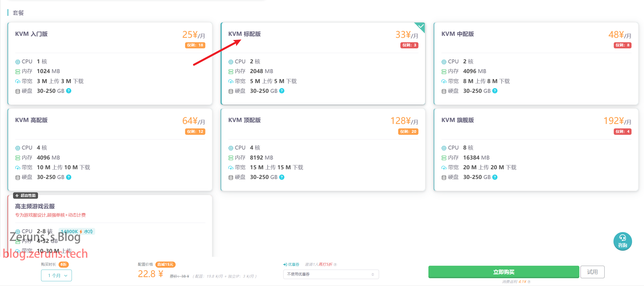Click disk help icon in KVM 高配版 card
644x286 pixels.
tap(69, 177)
